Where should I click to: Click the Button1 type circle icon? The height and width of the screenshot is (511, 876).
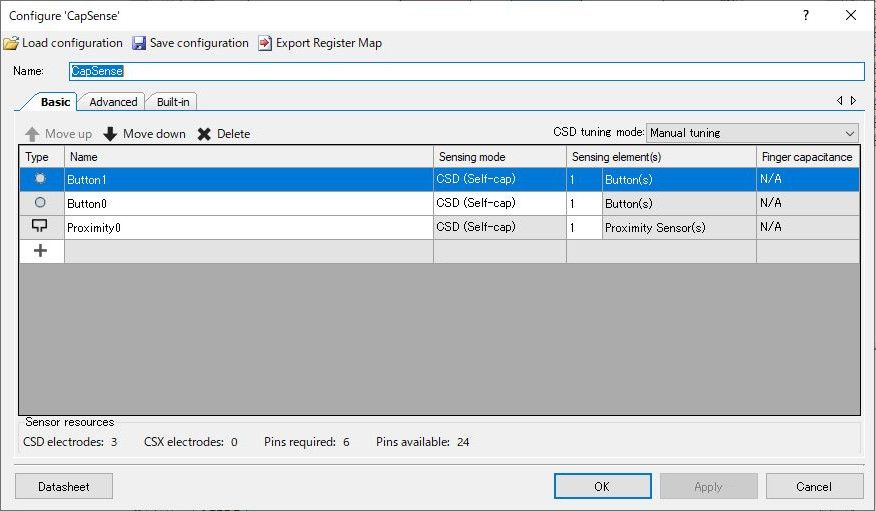[40, 179]
